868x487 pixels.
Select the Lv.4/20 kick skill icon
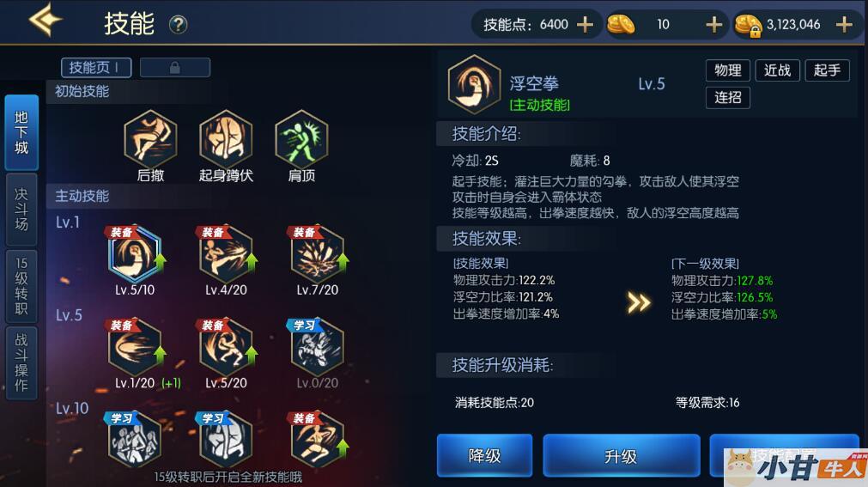[226, 255]
